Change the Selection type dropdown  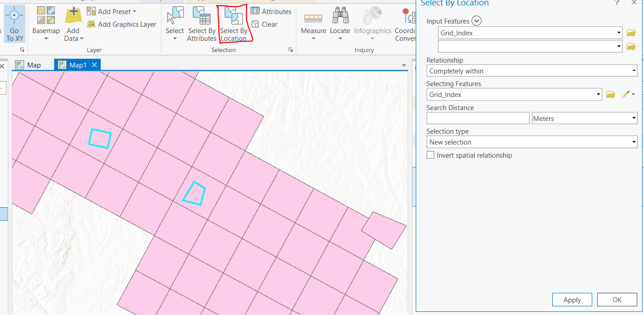click(531, 142)
